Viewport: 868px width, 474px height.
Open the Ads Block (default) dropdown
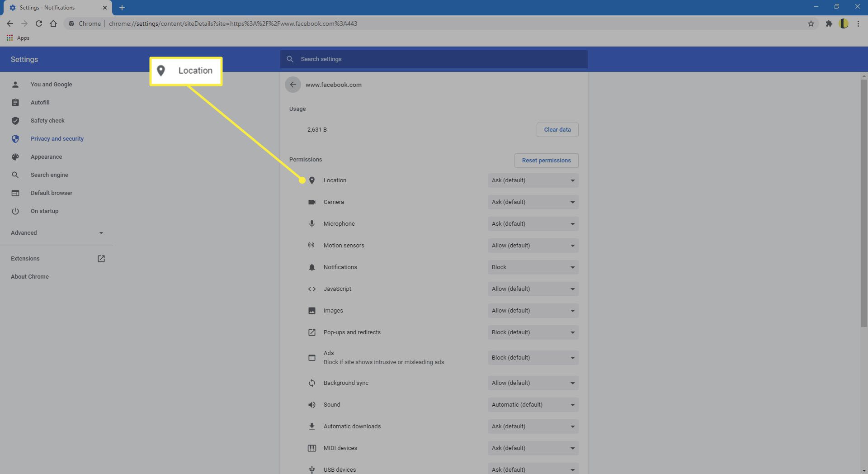tap(533, 358)
